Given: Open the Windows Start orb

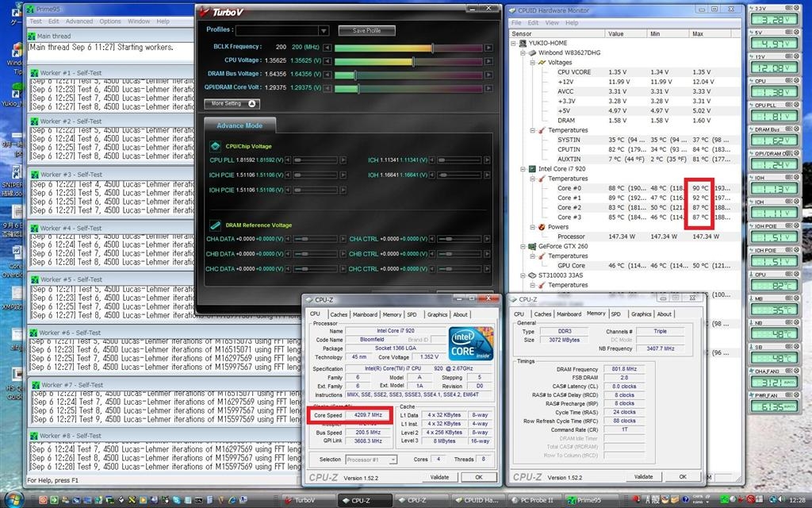Looking at the screenshot, I should tap(13, 500).
